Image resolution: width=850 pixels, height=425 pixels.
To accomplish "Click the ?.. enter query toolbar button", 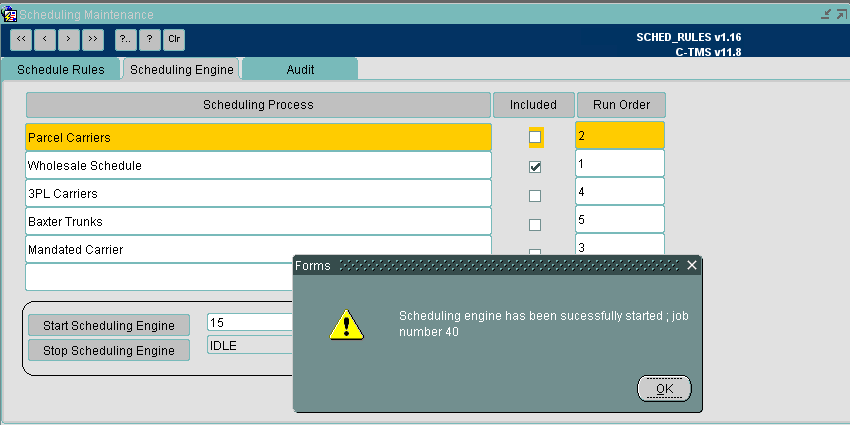I will (126, 40).
